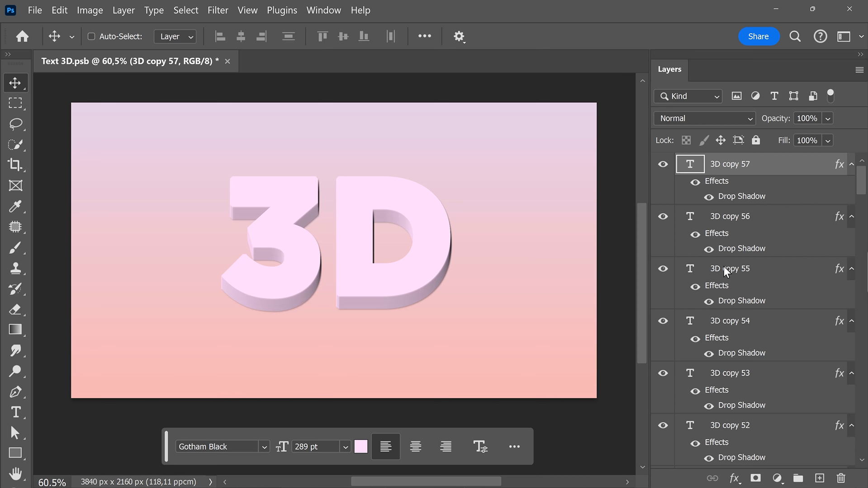Click the text color swatch
Screen dimensions: 868x488
click(x=361, y=447)
